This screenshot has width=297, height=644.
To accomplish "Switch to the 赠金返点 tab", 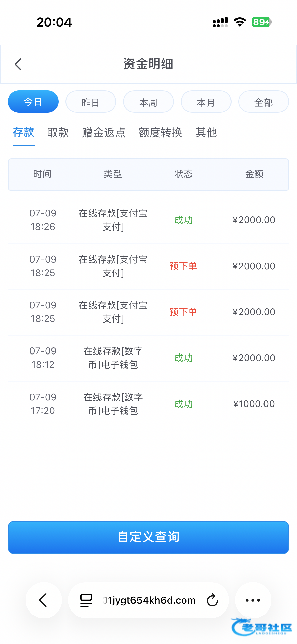I will [x=104, y=133].
